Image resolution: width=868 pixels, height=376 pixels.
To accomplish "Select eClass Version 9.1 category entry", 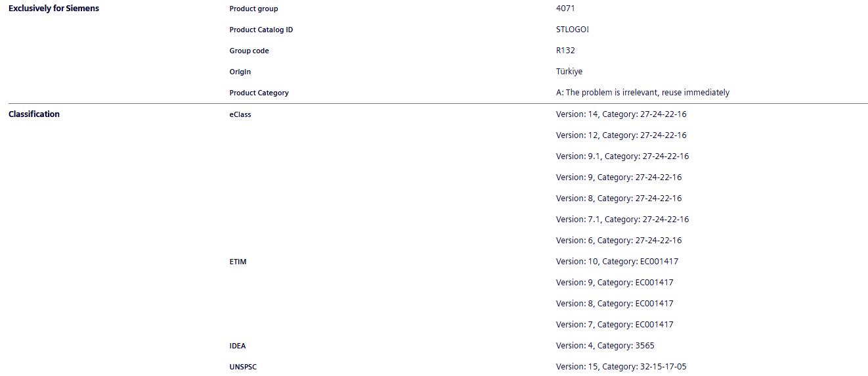I will (622, 156).
